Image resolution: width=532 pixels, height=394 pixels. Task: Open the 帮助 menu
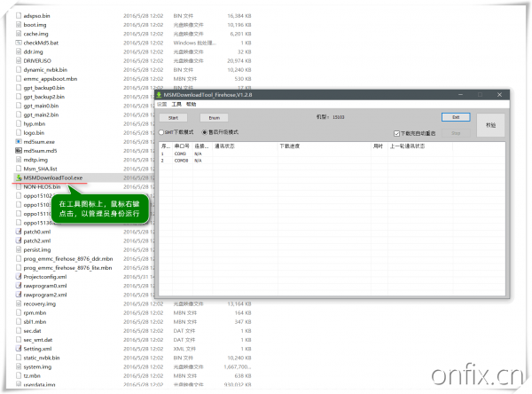click(x=192, y=104)
